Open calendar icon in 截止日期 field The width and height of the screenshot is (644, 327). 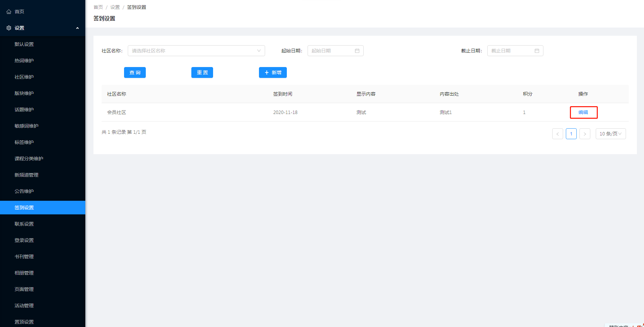pos(537,51)
